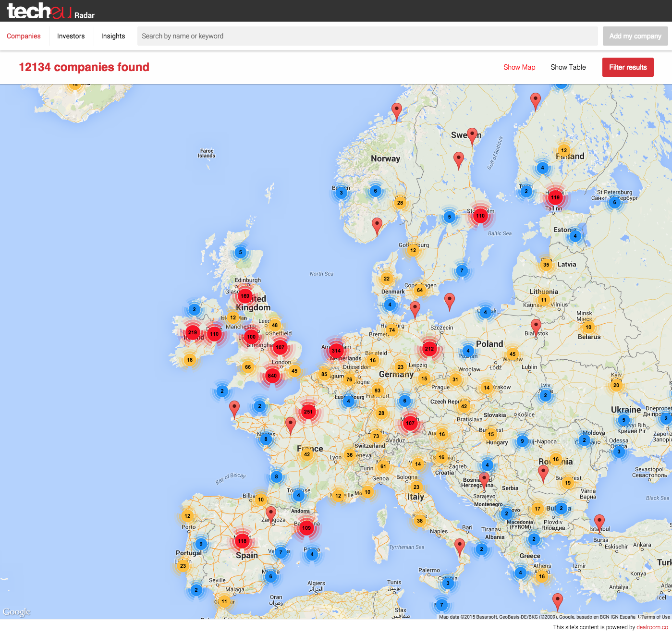The image size is (672, 634).
Task: Click the 212 cluster marker in eastern Germany
Action: coord(429,349)
